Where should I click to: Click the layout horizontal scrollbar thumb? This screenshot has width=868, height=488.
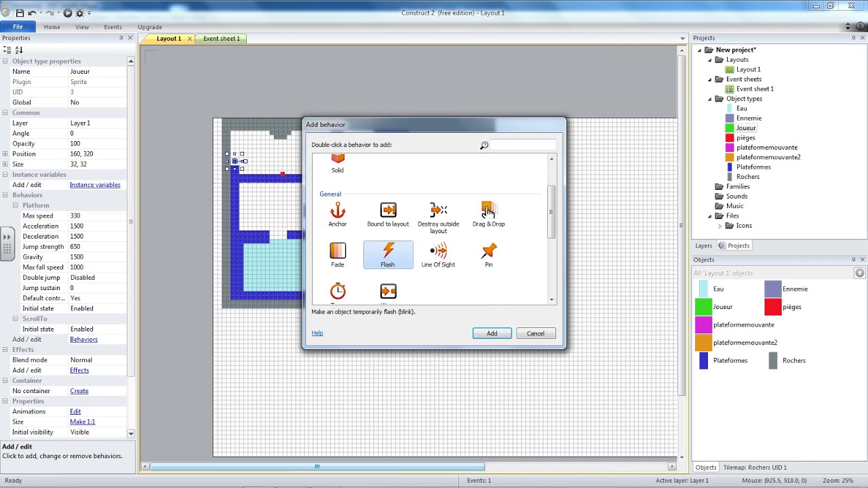[x=317, y=466]
